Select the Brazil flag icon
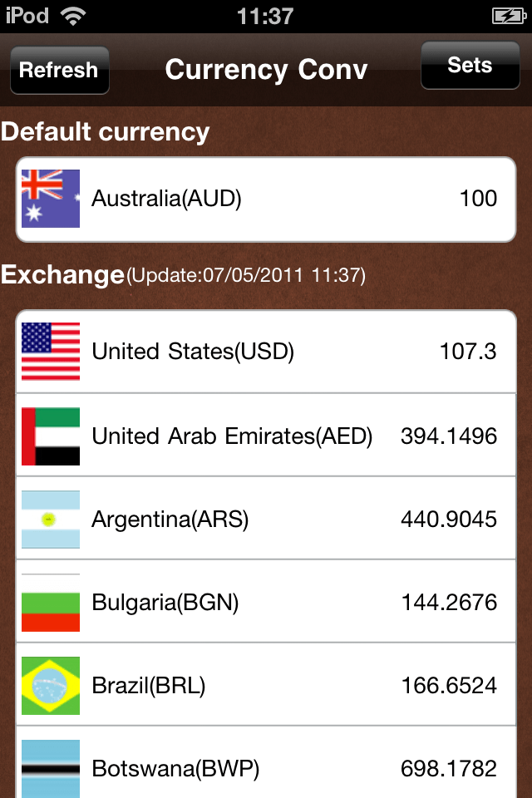Image resolution: width=532 pixels, height=798 pixels. pyautogui.click(x=51, y=686)
